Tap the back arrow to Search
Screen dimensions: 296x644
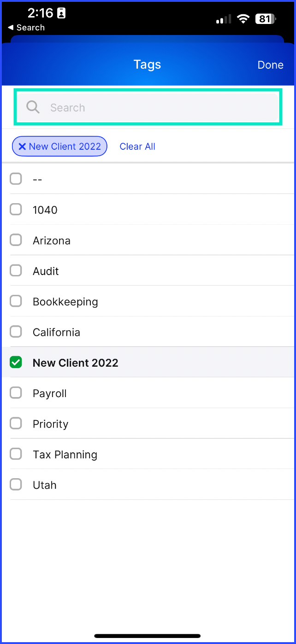click(x=10, y=28)
